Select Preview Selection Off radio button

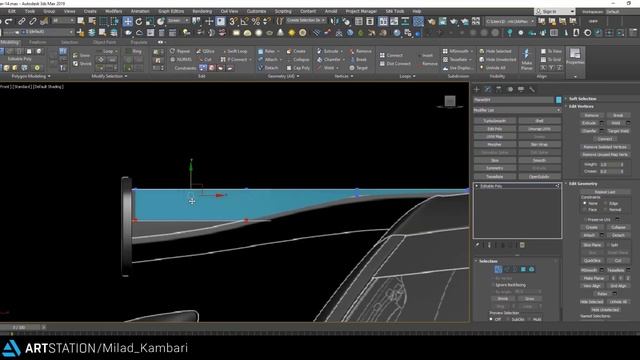pos(491,319)
